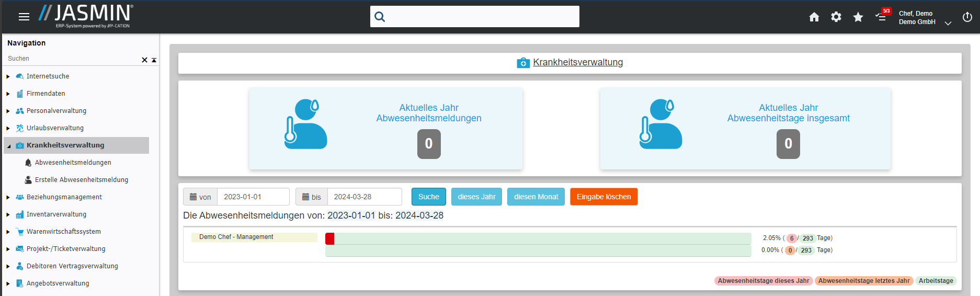Click the home icon in header
This screenshot has width=980, height=296.
click(x=814, y=17)
